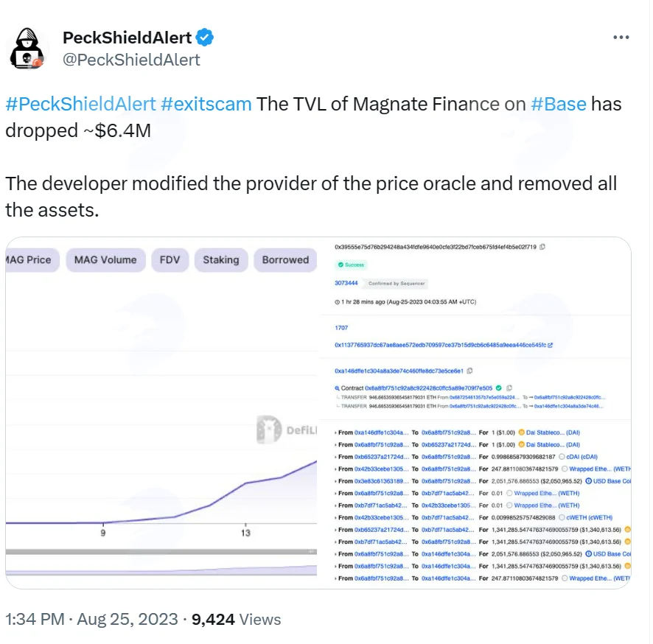Toggle the FDV chart pill
Viewport: 653px width, 644px height.
click(170, 260)
